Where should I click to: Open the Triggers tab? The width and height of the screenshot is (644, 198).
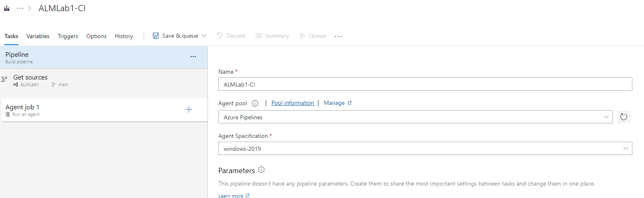pos(68,36)
